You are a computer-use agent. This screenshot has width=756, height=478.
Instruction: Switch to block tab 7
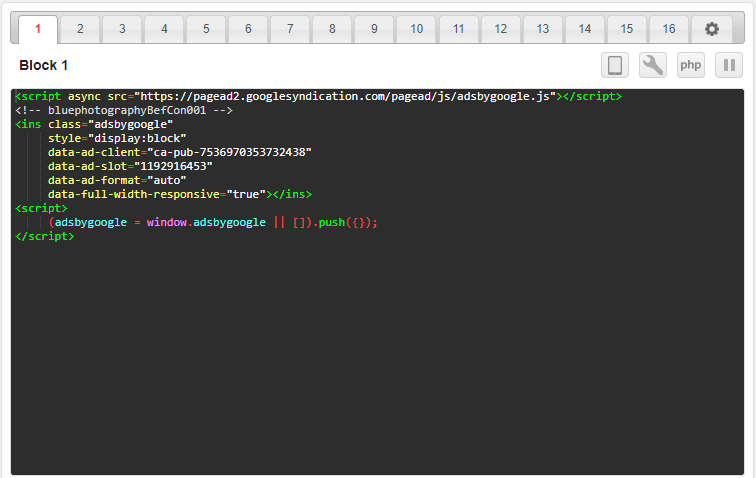point(290,29)
